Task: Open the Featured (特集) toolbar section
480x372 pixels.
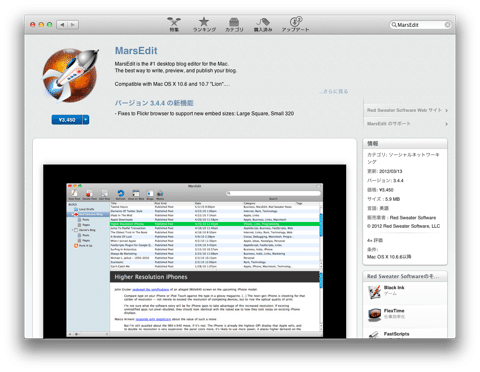Action: [x=174, y=25]
